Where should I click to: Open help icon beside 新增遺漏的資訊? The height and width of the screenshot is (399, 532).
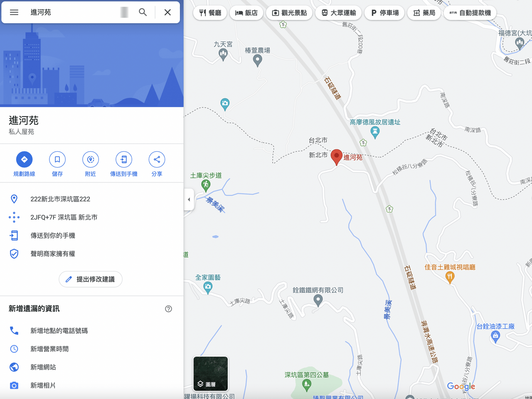[168, 309]
